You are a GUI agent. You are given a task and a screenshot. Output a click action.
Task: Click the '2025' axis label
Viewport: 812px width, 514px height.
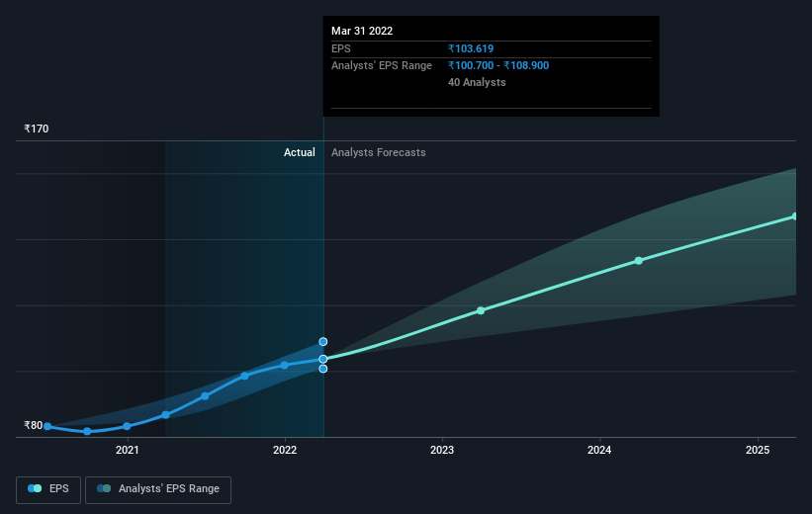tap(758, 451)
